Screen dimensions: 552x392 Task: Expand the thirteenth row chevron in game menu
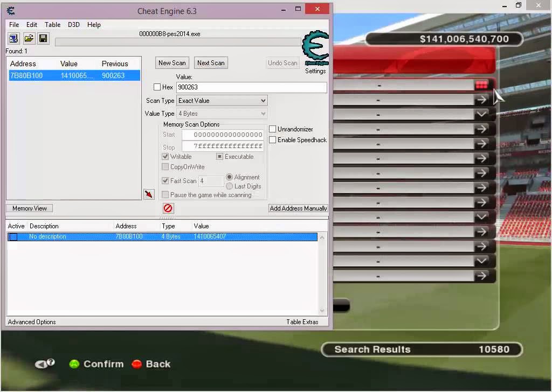point(481,261)
